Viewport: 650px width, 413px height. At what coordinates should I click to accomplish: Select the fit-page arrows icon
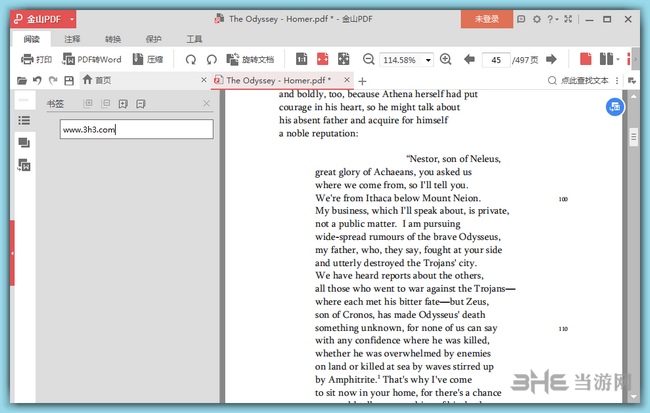click(343, 59)
